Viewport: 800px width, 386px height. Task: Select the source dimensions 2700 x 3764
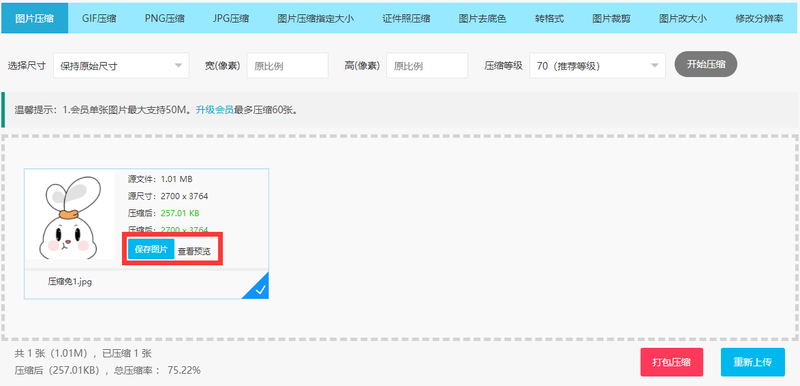pos(184,196)
